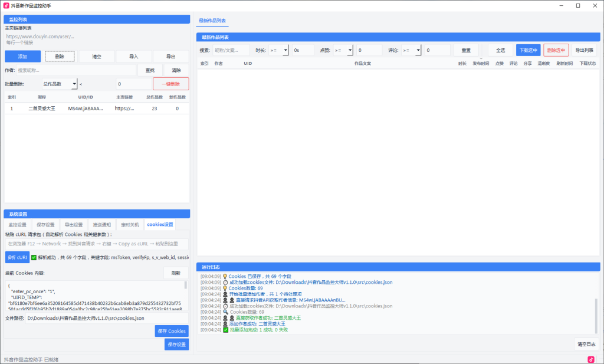Click the person icon beside 添加作者成功 log
The width and height of the screenshot is (604, 364).
[x=225, y=324]
